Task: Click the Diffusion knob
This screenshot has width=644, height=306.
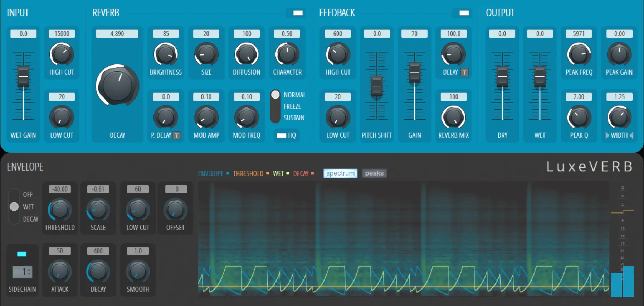Action: click(x=247, y=54)
